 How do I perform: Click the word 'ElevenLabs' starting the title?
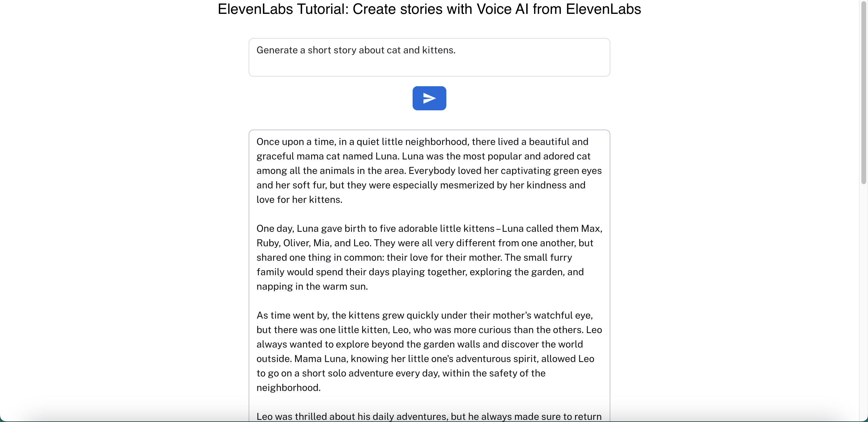pos(255,9)
